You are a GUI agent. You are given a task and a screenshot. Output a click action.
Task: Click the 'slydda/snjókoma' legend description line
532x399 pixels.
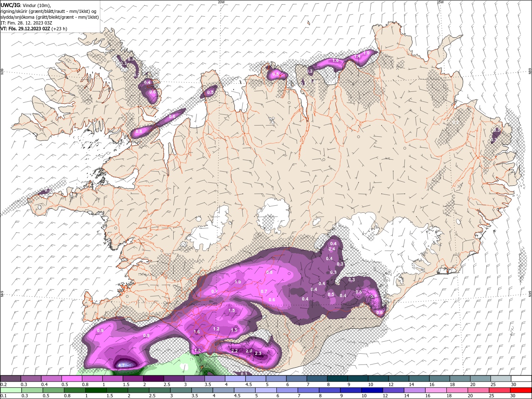[x=49, y=17]
